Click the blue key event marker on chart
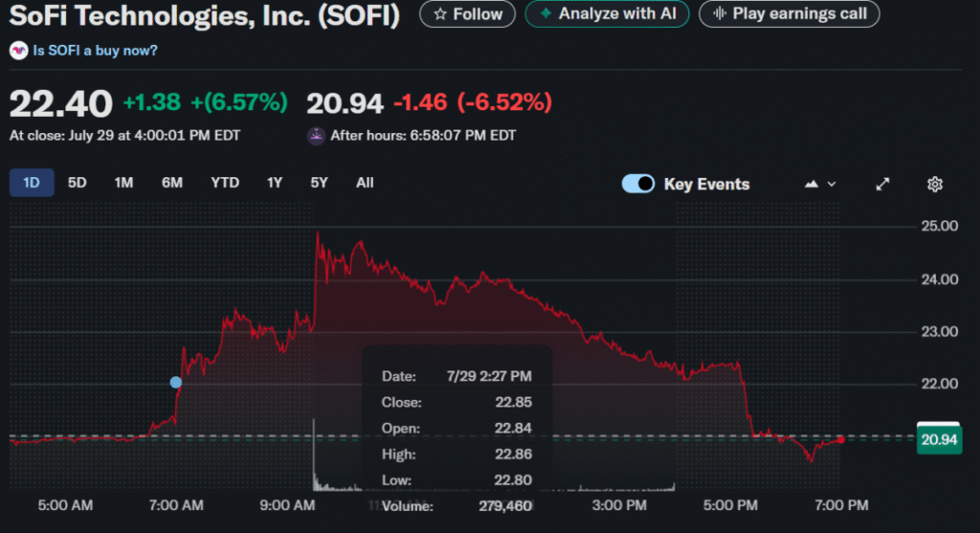This screenshot has height=533, width=980. tap(176, 383)
